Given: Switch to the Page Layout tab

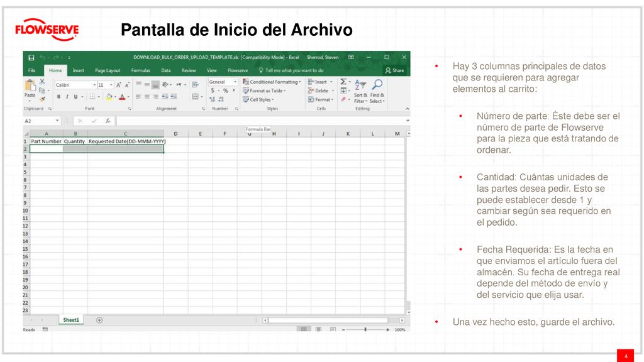Looking at the screenshot, I should point(108,70).
